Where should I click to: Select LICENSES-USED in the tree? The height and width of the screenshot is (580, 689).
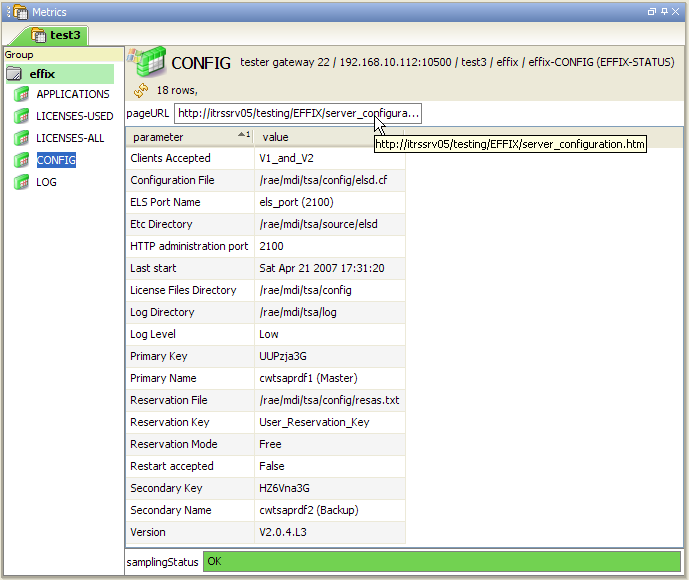(x=75, y=117)
